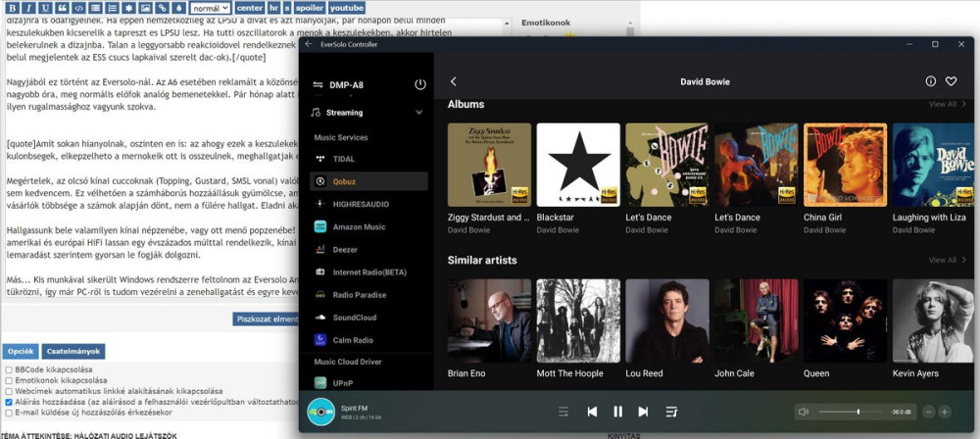Switch to the Csatolmányok tab

(x=73, y=351)
